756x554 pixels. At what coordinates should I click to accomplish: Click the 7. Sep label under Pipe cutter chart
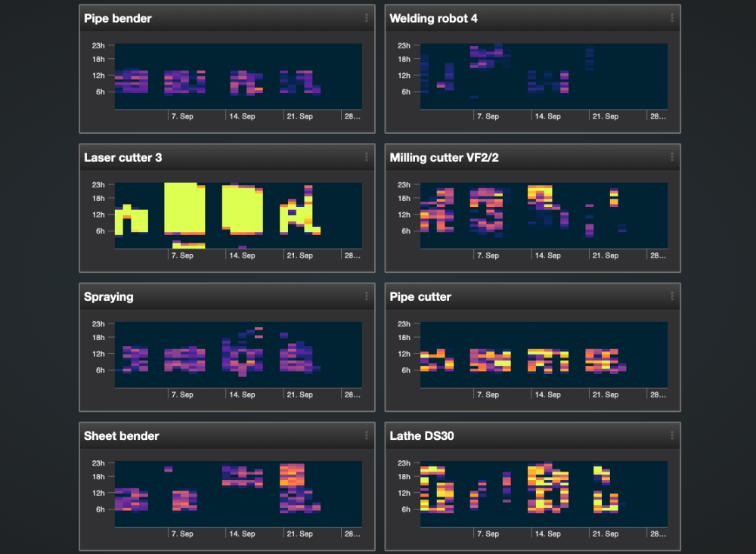click(x=487, y=395)
